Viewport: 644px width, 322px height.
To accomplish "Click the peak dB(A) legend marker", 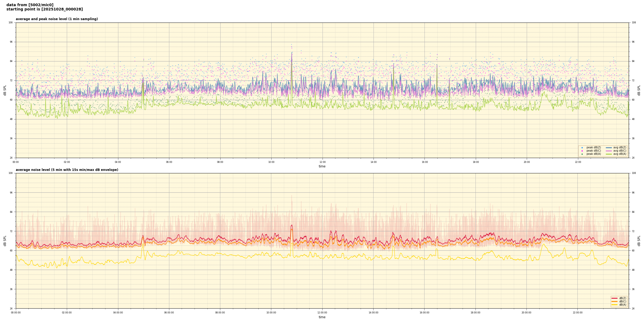I will coord(582,154).
